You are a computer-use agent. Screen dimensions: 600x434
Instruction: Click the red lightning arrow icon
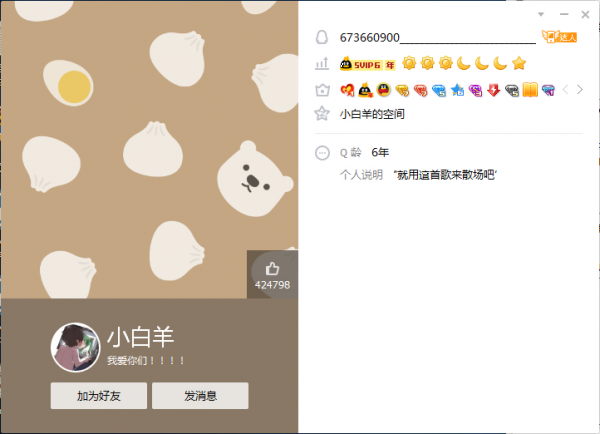(494, 90)
